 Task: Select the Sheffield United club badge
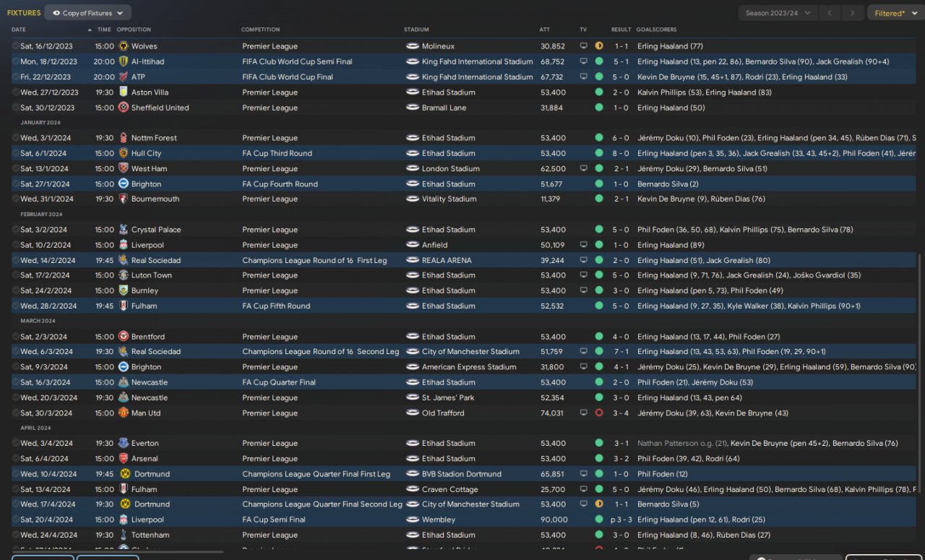123,108
